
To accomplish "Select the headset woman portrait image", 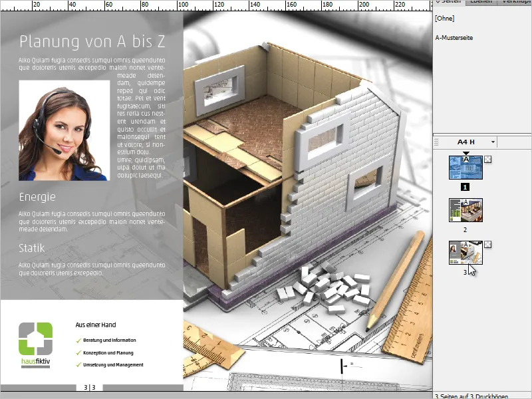I will pos(65,130).
